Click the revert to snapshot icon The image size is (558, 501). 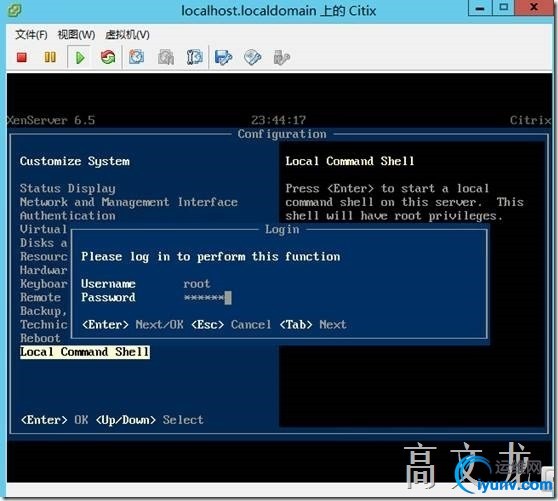166,57
